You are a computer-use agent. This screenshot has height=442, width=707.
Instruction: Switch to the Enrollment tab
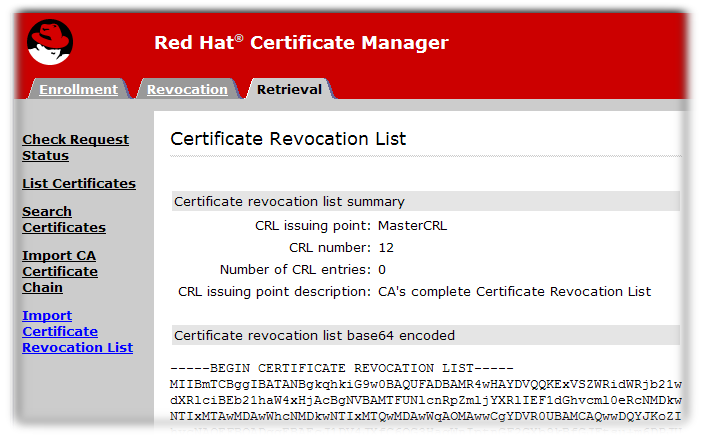click(x=78, y=90)
